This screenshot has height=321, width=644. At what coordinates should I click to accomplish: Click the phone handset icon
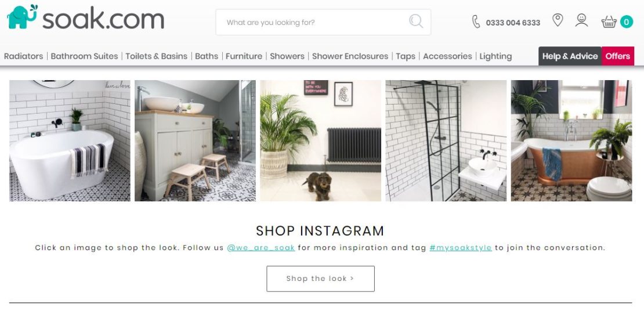pyautogui.click(x=476, y=22)
